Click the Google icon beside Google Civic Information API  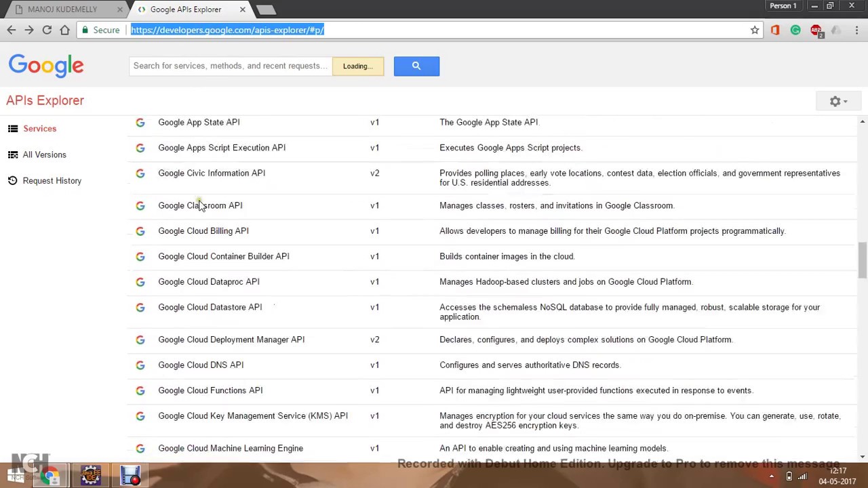point(140,174)
